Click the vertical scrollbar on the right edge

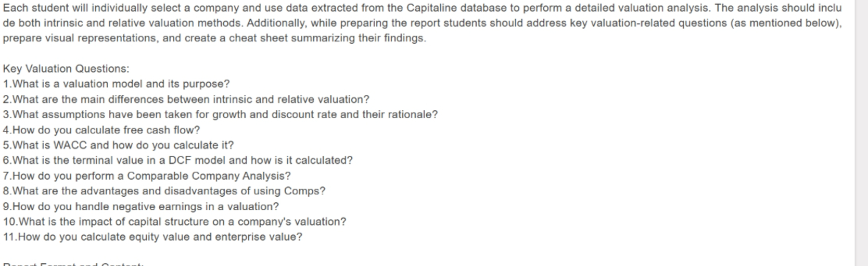[861, 133]
